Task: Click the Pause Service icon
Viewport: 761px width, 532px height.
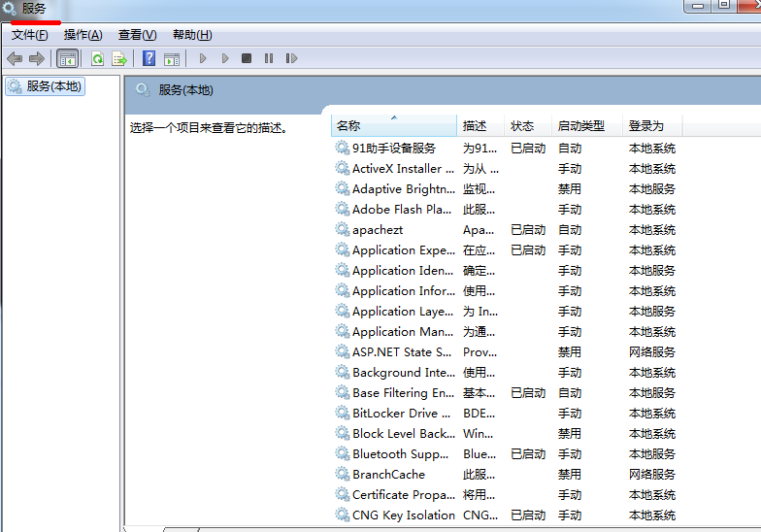Action: coord(269,58)
